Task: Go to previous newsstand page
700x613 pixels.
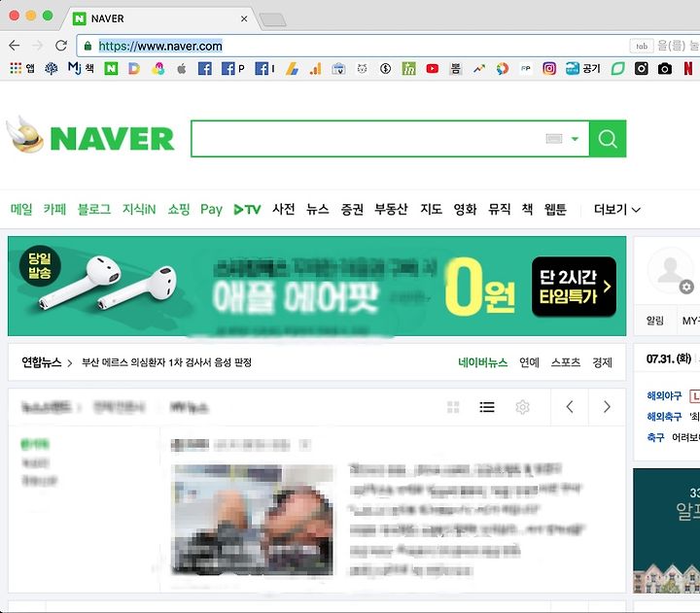Action: [570, 407]
